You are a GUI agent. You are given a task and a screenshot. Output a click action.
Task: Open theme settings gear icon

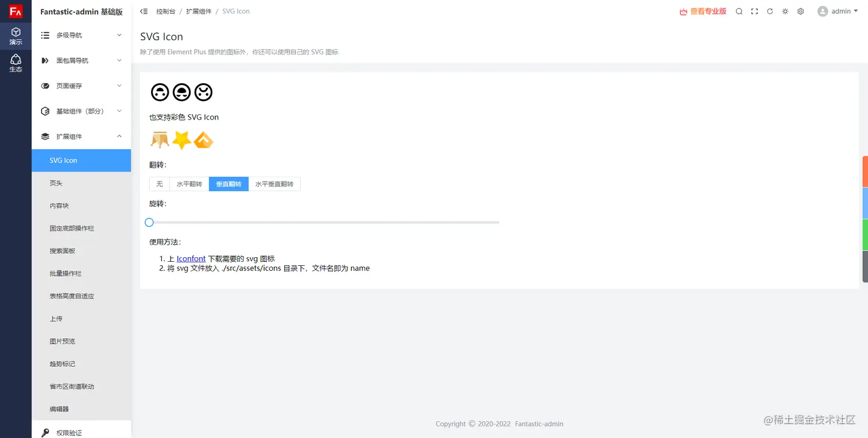(x=801, y=11)
